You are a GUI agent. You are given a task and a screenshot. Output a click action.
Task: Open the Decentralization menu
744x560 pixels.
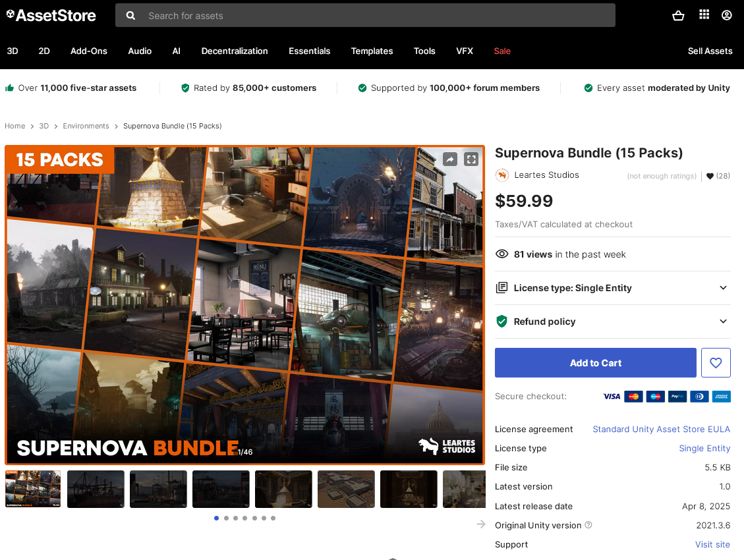[x=235, y=51]
